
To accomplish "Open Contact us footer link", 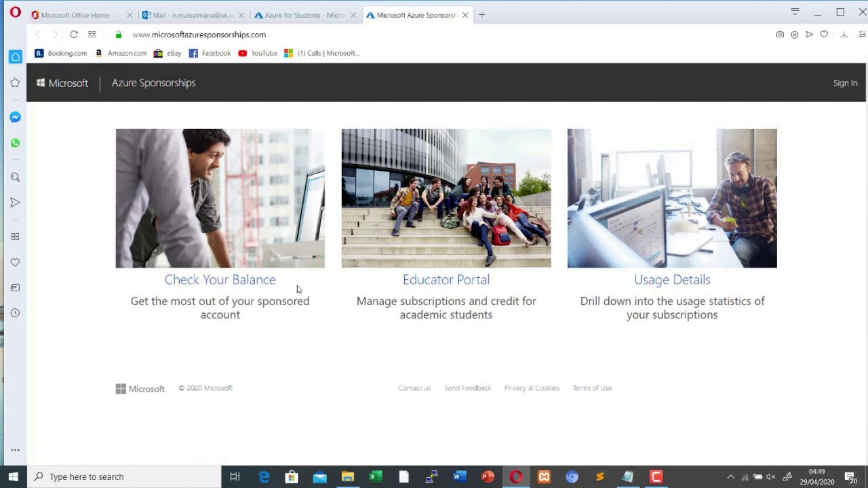I will (x=414, y=388).
